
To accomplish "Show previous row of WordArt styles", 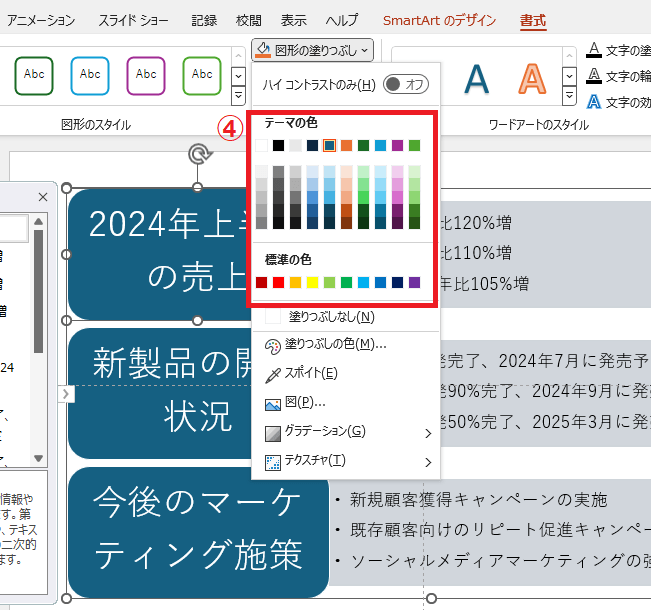I will 569,56.
